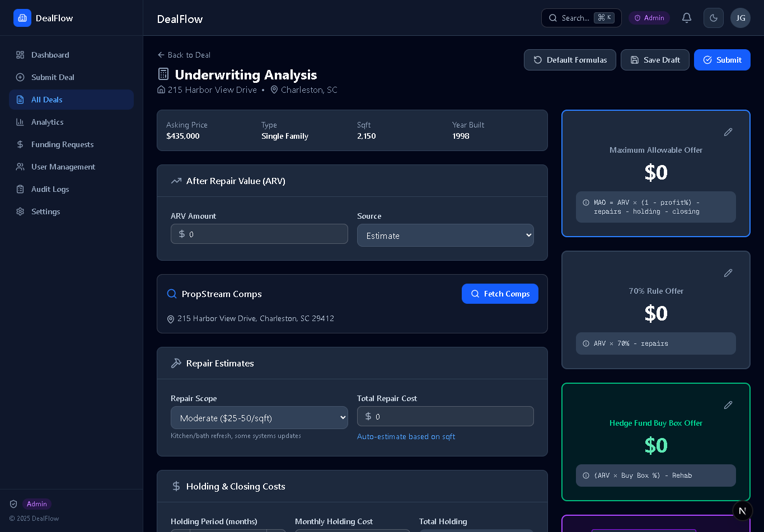Image resolution: width=764 pixels, height=532 pixels.
Task: Switch to the Analytics section
Action: (x=46, y=122)
